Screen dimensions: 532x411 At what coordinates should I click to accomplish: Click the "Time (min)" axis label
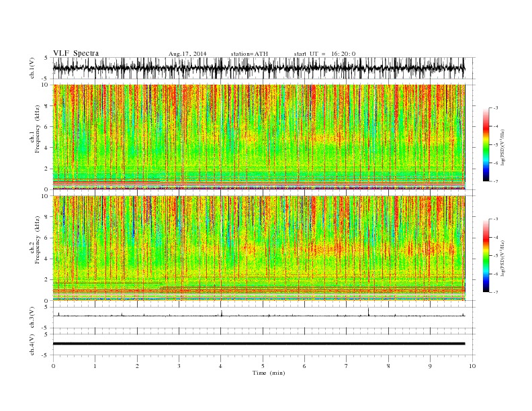click(x=269, y=373)
